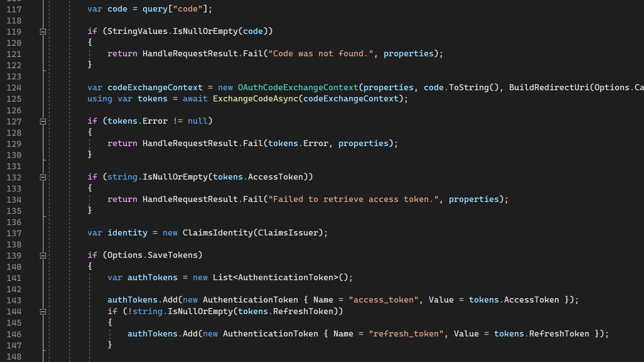Click List<AuthenticationToken> on line 141
The height and width of the screenshot is (362, 644).
[x=276, y=277]
